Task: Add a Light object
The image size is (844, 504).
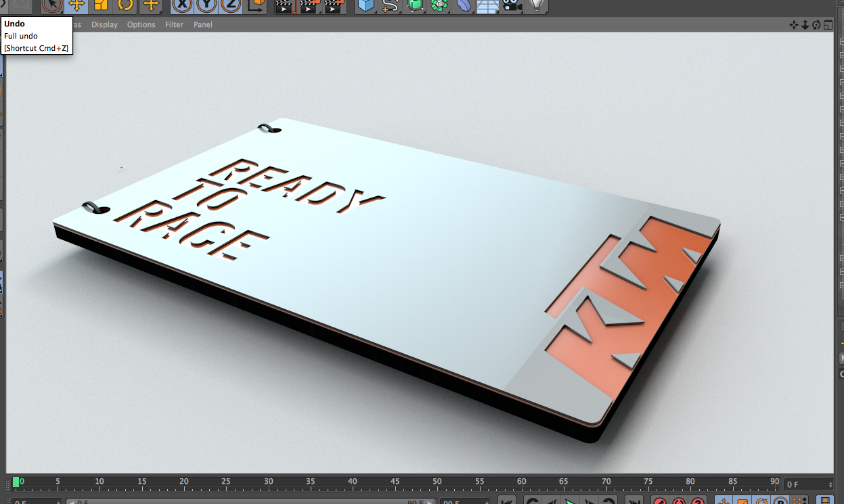Action: pos(537,5)
